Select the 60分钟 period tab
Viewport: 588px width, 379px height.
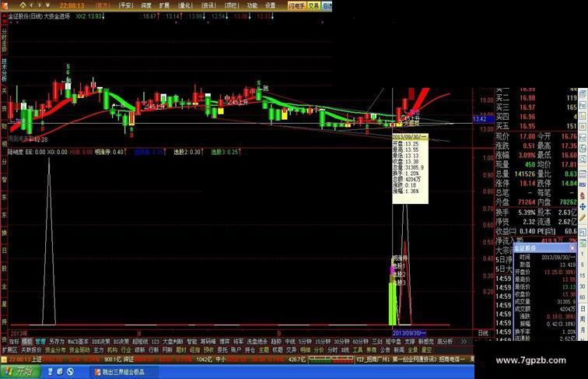[x=360, y=342]
